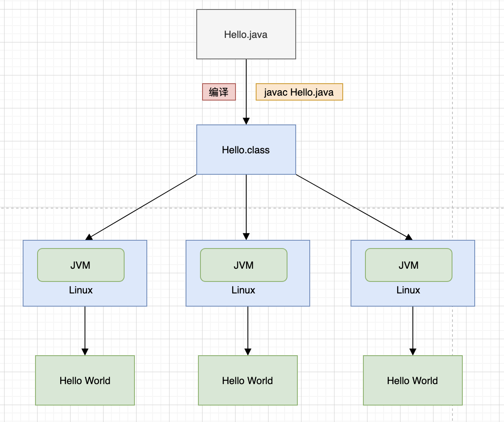Screen dimensions: 504x422
Task: Click the Hello.class bytecode box
Action: (x=246, y=150)
